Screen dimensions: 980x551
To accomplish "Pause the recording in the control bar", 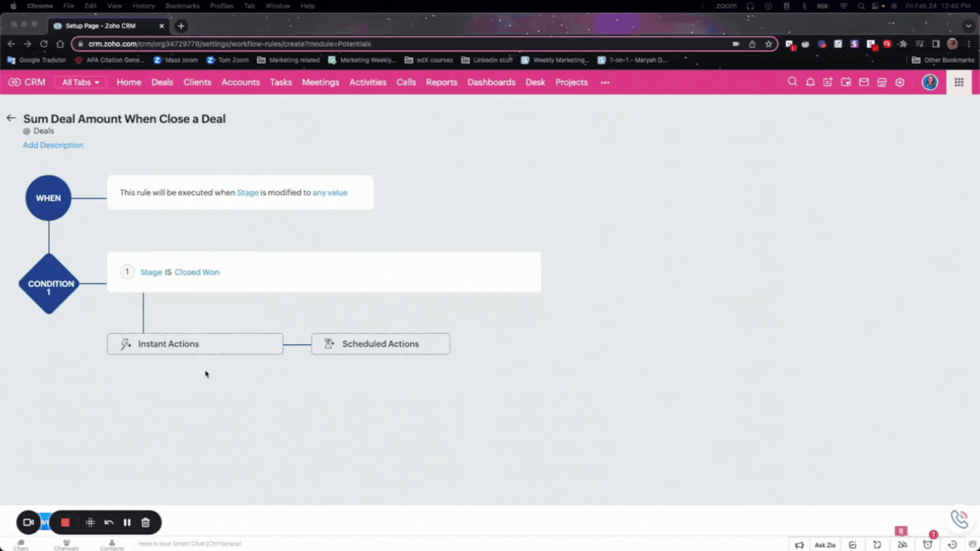I will pyautogui.click(x=127, y=522).
